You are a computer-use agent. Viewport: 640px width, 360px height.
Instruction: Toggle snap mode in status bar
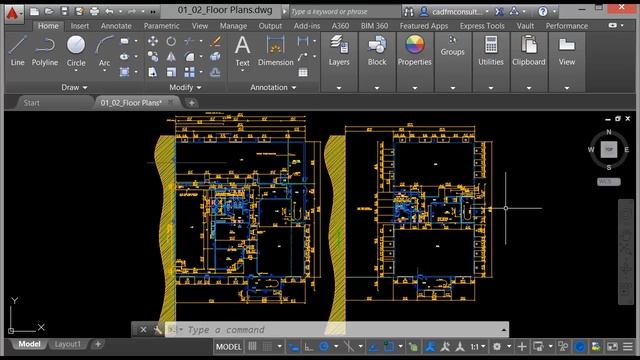point(267,347)
